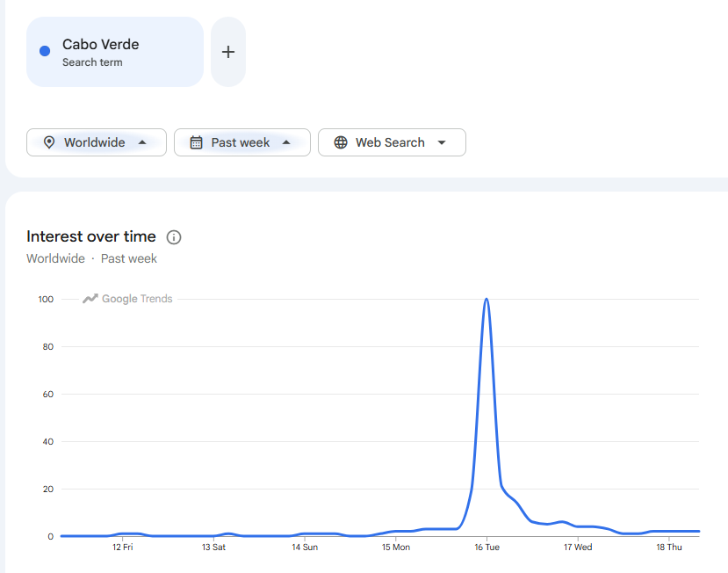Click the plus icon to add comparison

(228, 52)
